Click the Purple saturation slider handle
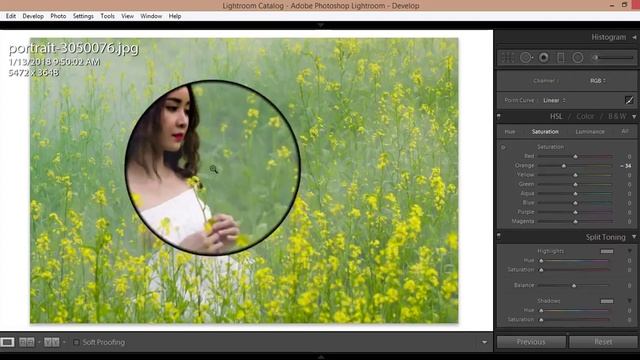The width and height of the screenshot is (640, 360). 576,212
